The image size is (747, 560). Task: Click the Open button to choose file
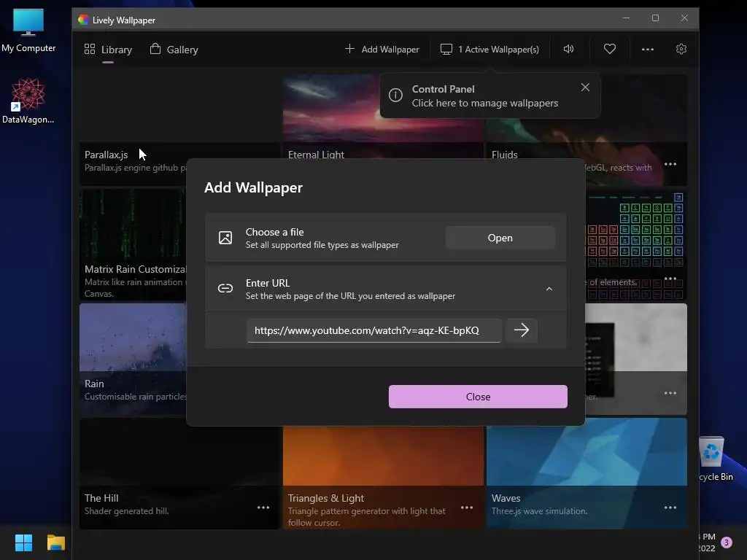[x=500, y=238]
